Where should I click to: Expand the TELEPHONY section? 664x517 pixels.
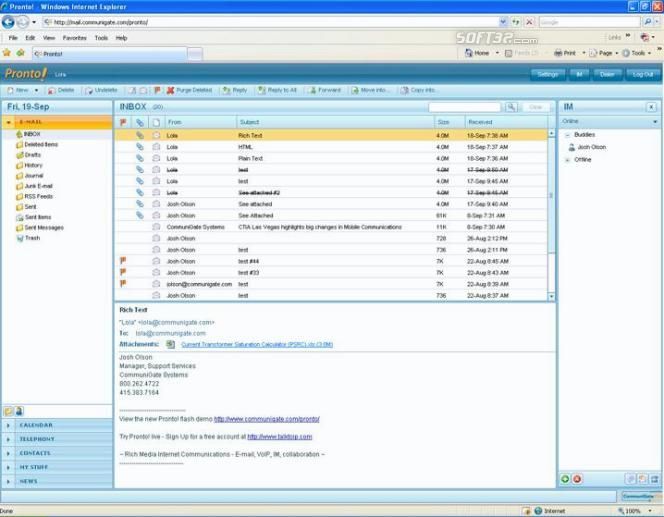coord(57,439)
